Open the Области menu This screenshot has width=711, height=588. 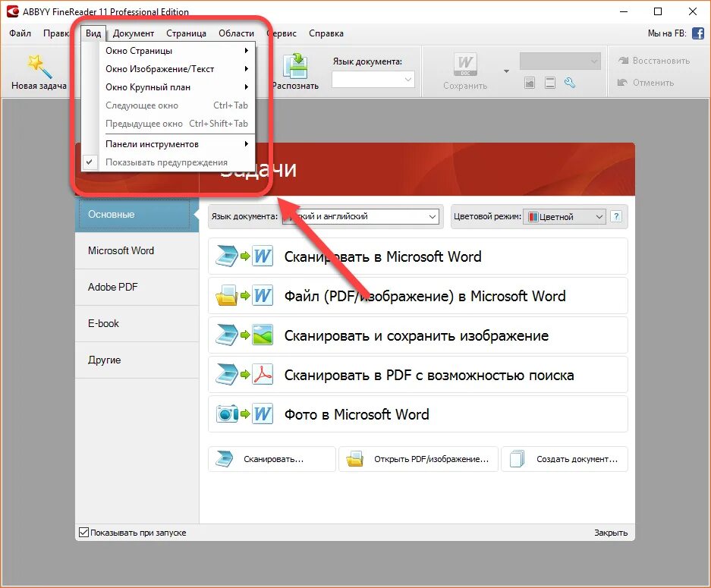pyautogui.click(x=236, y=33)
